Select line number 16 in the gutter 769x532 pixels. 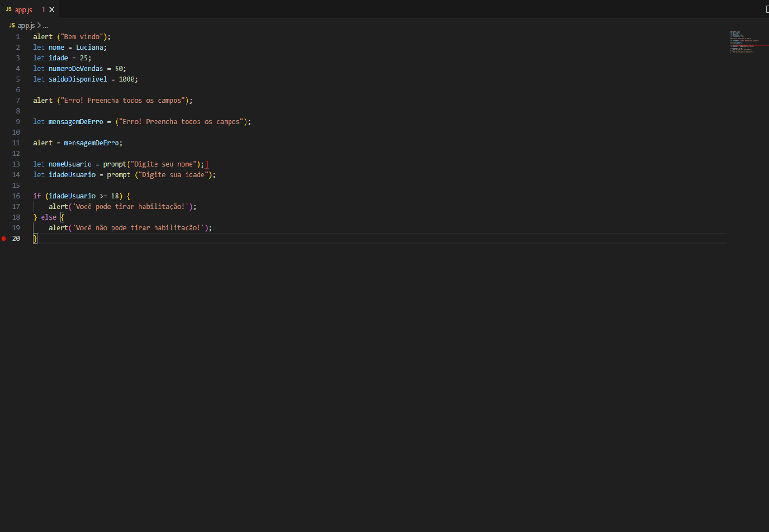[16, 196]
